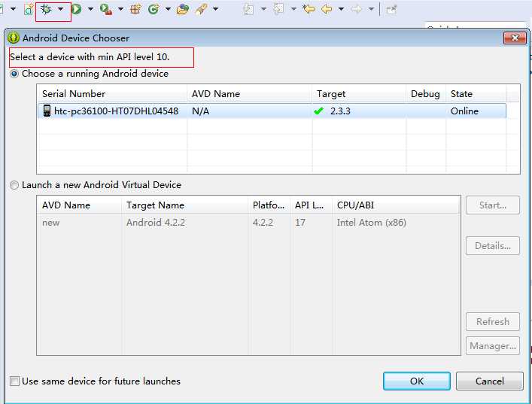Expand the Next Annotation dropdown arrow

point(263,9)
